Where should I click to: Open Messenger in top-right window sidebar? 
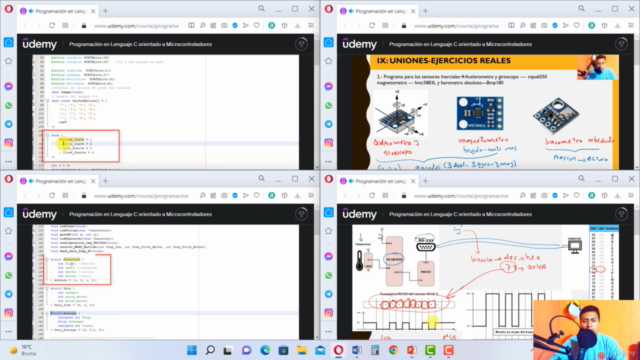pos(329,87)
